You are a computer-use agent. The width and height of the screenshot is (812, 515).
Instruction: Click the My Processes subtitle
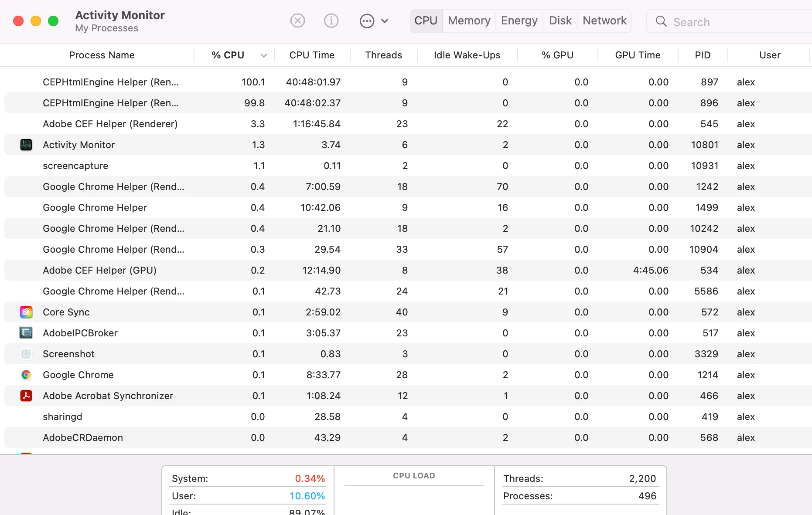coord(106,28)
